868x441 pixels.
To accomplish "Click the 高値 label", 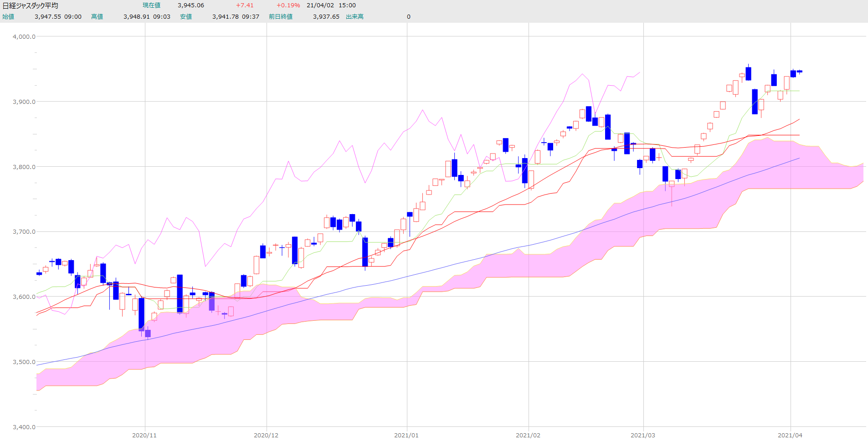I will pos(97,17).
